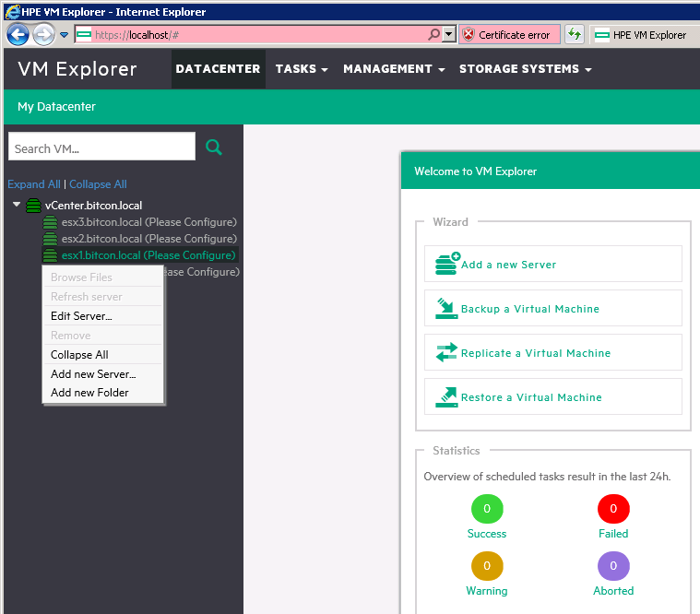Click the My Datacenter heading
Image resolution: width=700 pixels, height=614 pixels.
56,107
